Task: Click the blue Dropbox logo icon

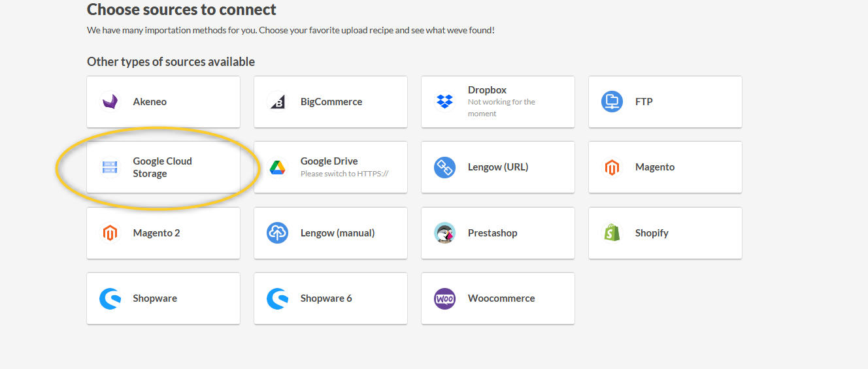Action: point(444,102)
